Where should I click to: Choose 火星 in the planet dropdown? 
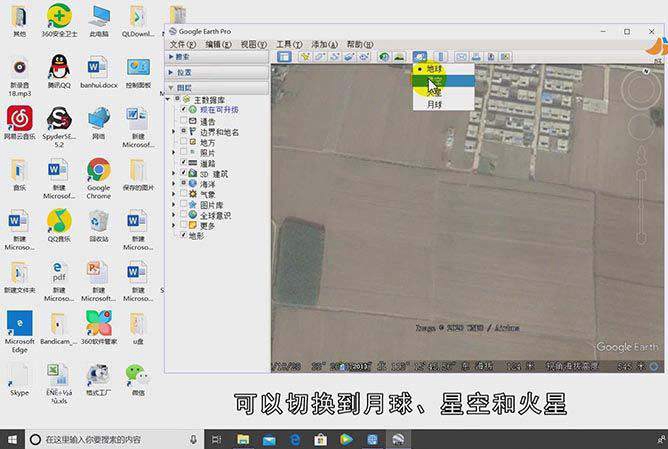click(x=443, y=92)
